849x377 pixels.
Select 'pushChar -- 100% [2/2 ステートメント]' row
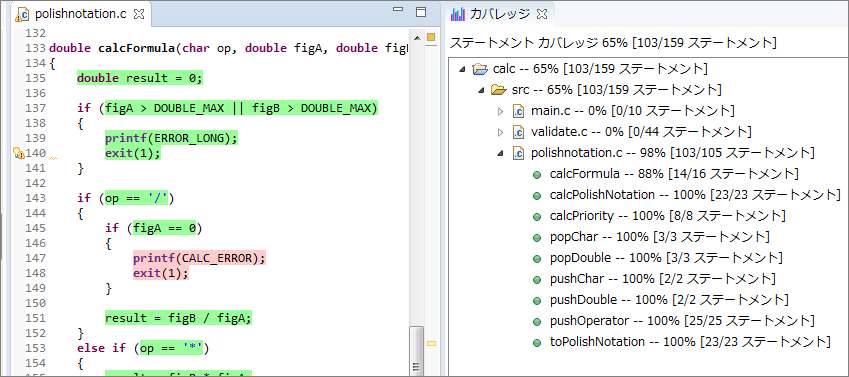coord(663,280)
